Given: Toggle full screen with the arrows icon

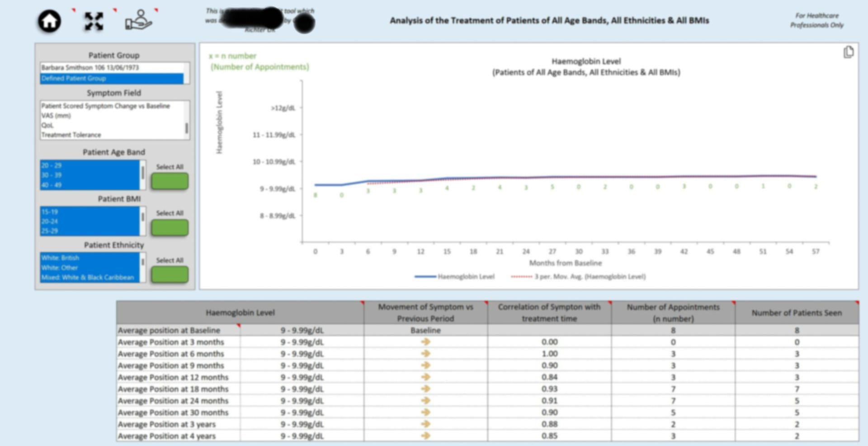Looking at the screenshot, I should 94,21.
